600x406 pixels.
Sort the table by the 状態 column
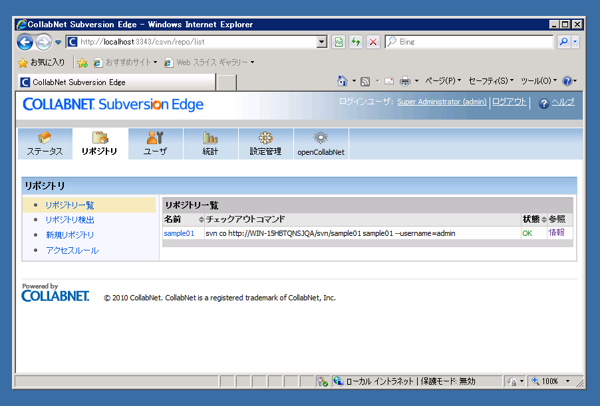(535, 219)
